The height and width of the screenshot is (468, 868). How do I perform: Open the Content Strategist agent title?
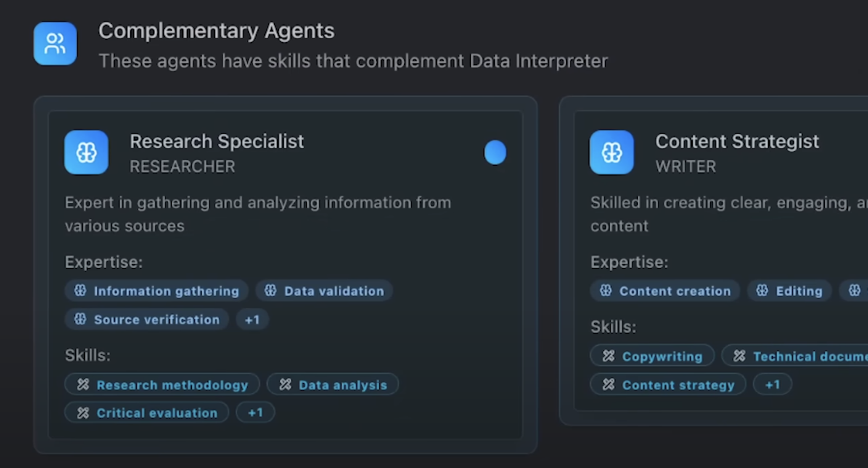(x=737, y=142)
